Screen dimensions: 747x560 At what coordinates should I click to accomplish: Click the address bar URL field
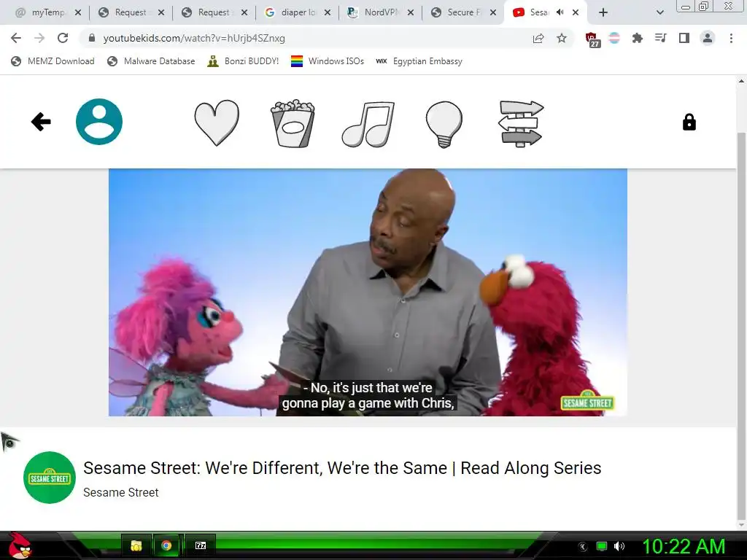pos(305,38)
